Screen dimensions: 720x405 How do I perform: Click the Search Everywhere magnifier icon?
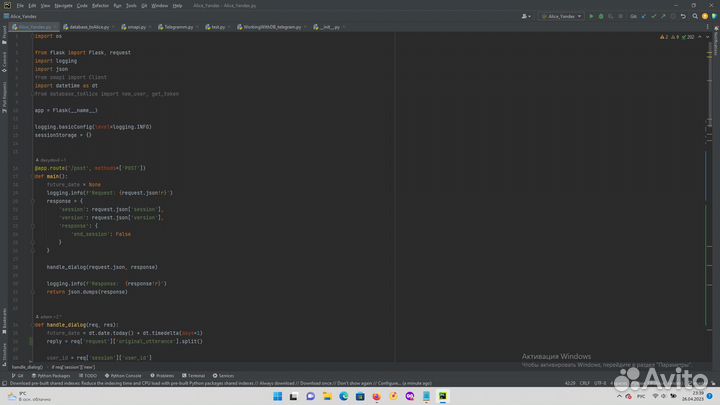pyautogui.click(x=695, y=16)
